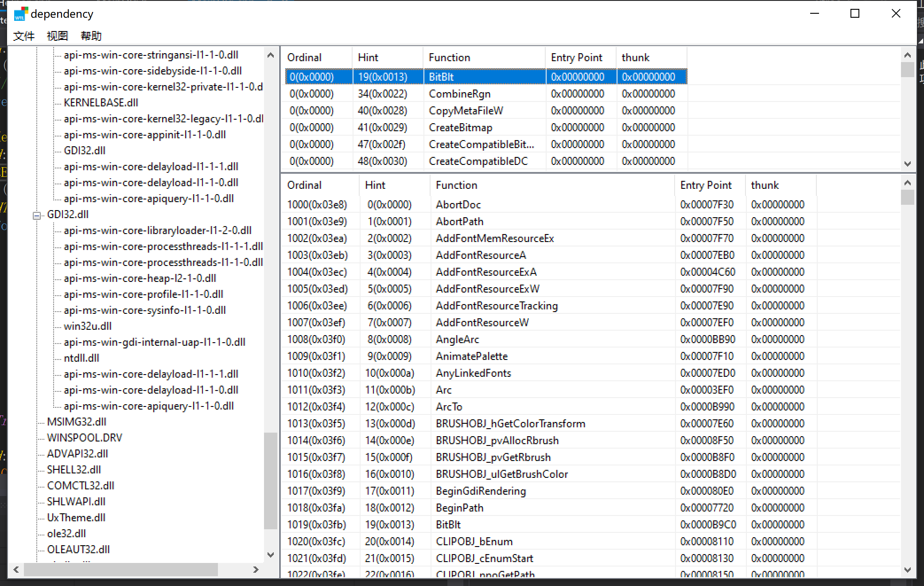Collapse the GDI32.dll tree node
The width and height of the screenshot is (924, 586).
click(37, 215)
